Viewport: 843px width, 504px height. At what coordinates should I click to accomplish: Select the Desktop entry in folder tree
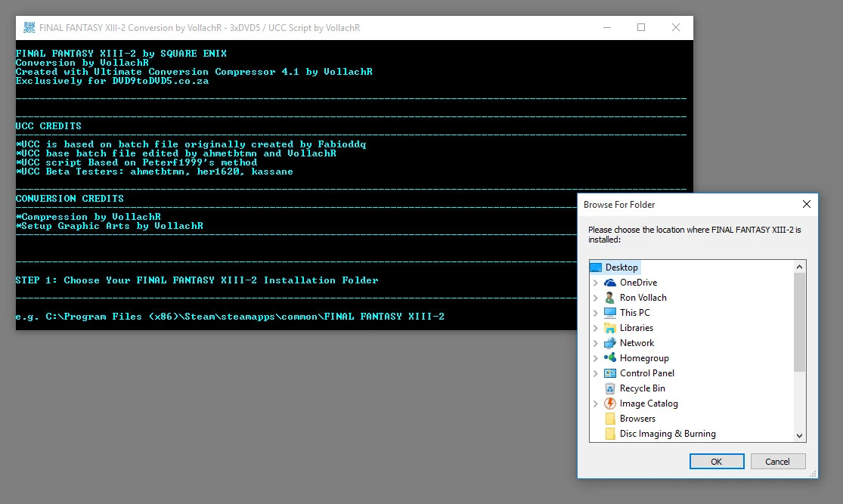621,267
